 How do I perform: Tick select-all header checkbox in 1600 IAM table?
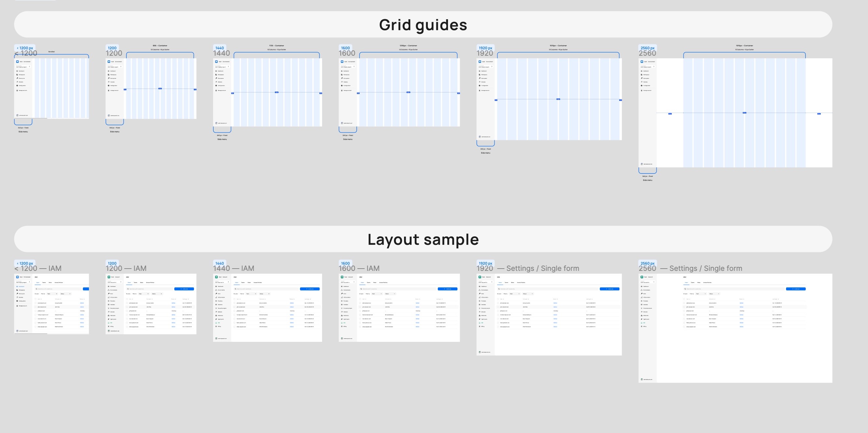360,299
